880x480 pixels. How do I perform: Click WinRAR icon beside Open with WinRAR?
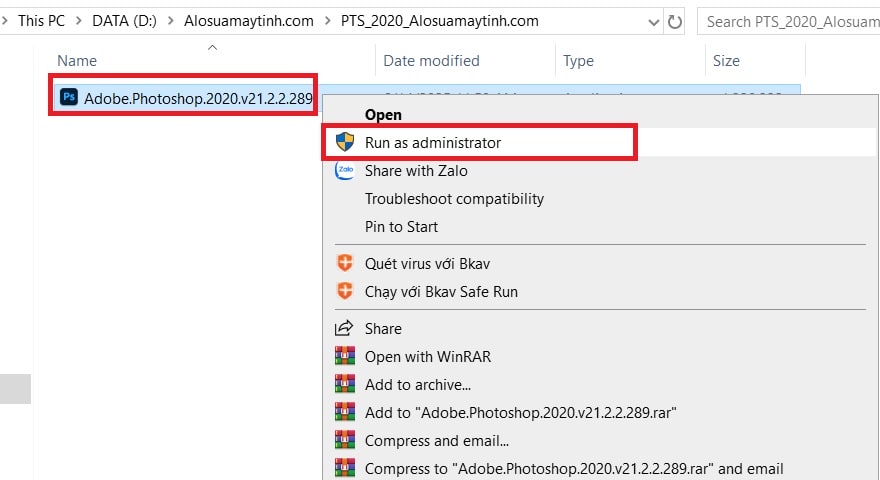[345, 356]
